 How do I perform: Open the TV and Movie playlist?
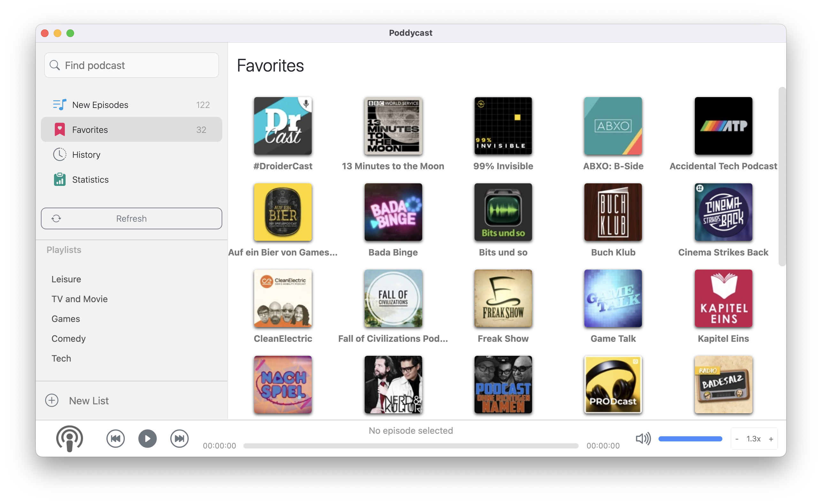pos(80,299)
